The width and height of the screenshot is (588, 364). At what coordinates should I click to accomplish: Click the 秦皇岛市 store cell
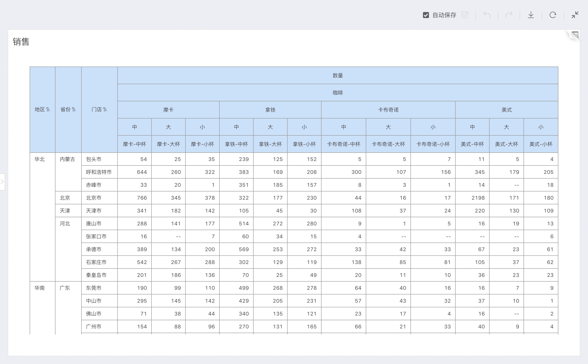click(99, 275)
